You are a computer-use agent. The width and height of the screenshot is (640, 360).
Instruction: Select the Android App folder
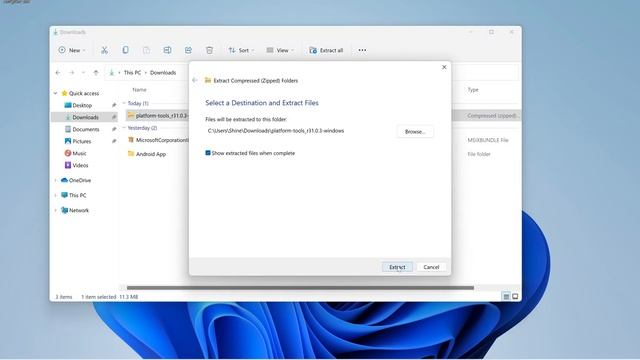point(147,154)
